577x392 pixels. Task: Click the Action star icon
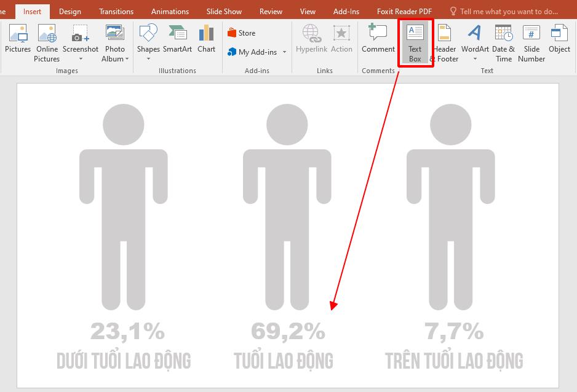tap(341, 33)
